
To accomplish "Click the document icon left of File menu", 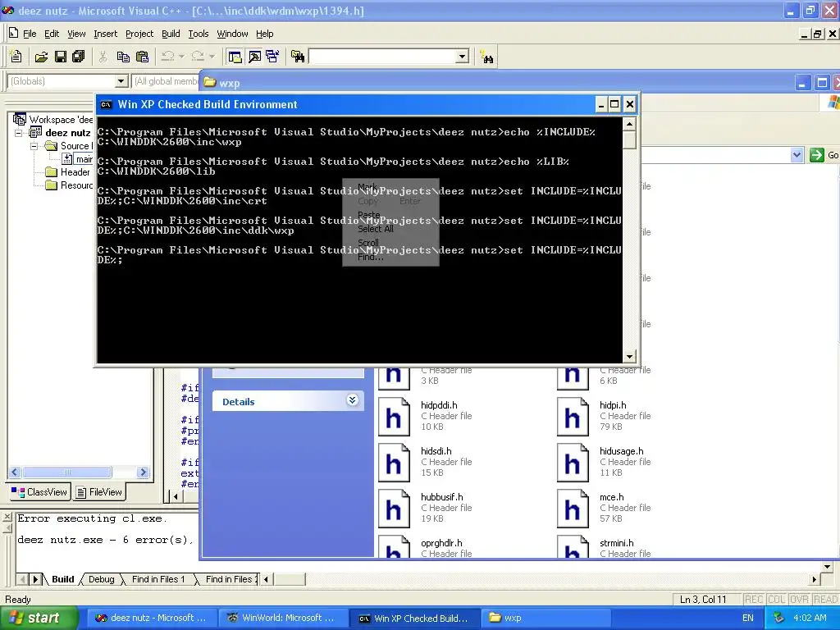I will click(x=13, y=33).
